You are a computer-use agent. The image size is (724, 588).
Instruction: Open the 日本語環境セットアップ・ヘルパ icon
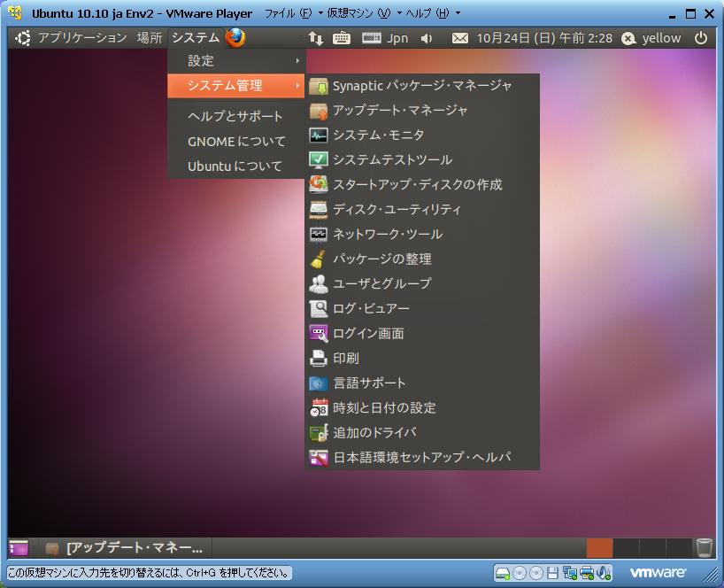coord(318,458)
